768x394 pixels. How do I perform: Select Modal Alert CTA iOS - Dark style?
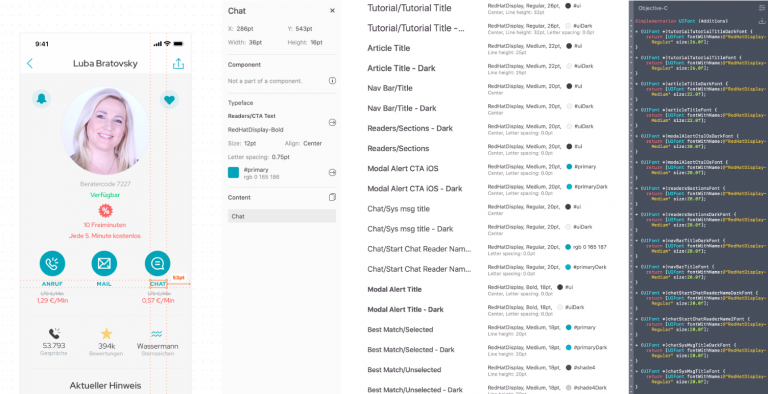click(x=415, y=189)
